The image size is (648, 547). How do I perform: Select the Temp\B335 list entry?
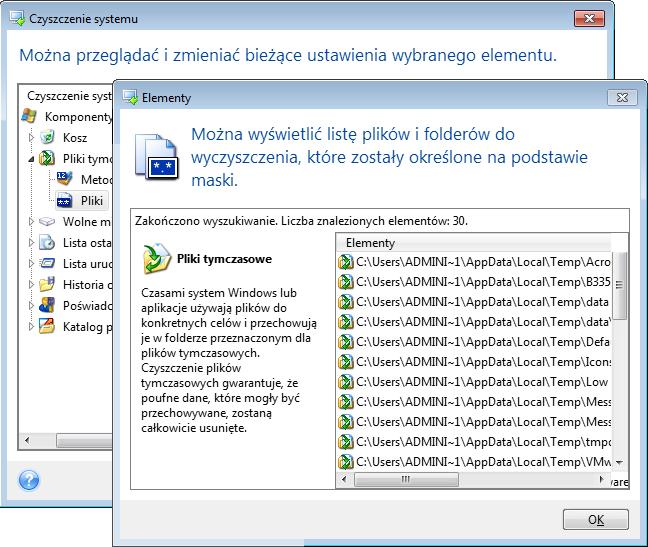pyautogui.click(x=474, y=282)
